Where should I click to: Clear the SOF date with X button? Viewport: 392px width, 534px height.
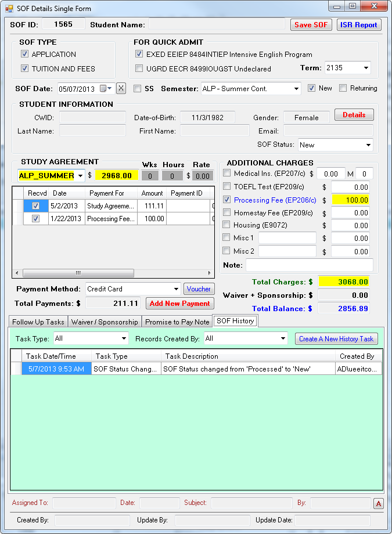click(121, 88)
